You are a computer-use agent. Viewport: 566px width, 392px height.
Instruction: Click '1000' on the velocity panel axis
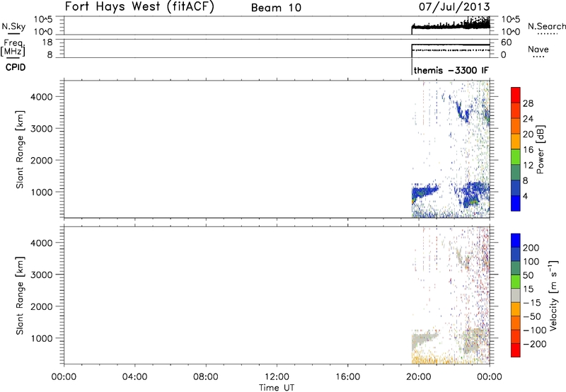pos(42,338)
